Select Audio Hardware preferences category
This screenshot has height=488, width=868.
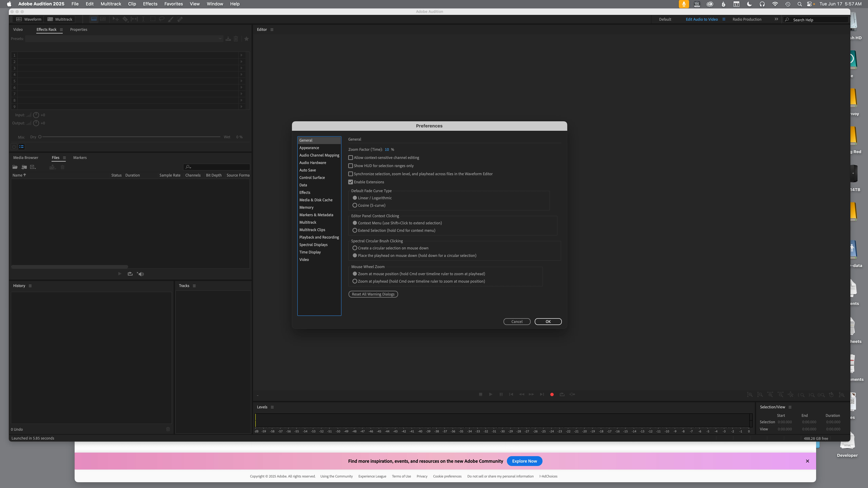[x=312, y=163]
